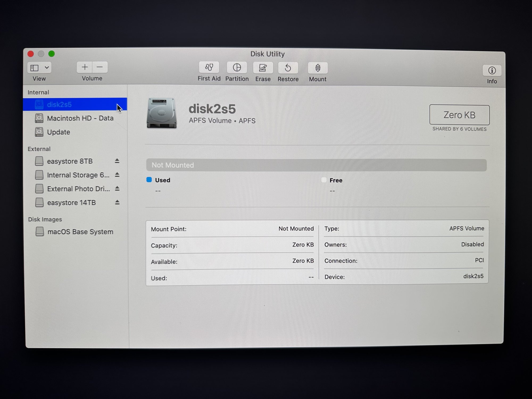Click the Zero KB capacity box

click(x=459, y=115)
